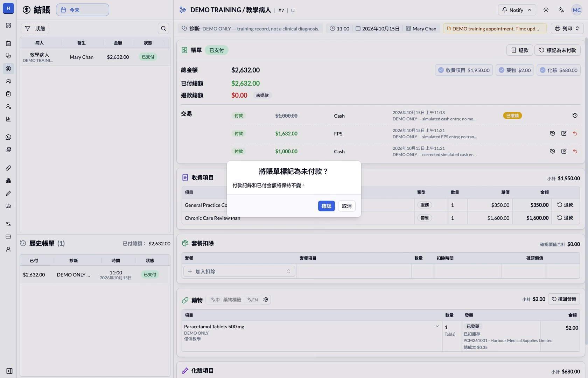
Task: Open the patients group icon in sidebar
Action: [8, 81]
